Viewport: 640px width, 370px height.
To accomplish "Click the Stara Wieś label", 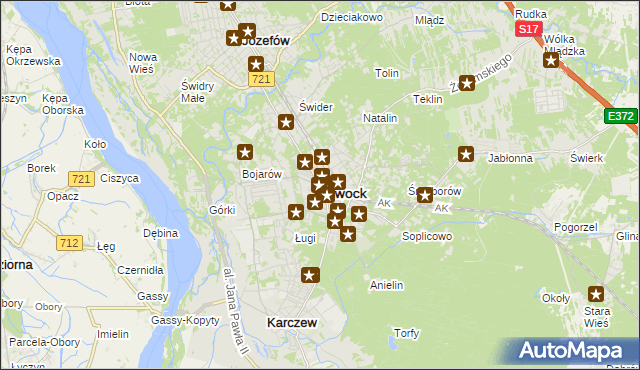I will click(x=596, y=317).
